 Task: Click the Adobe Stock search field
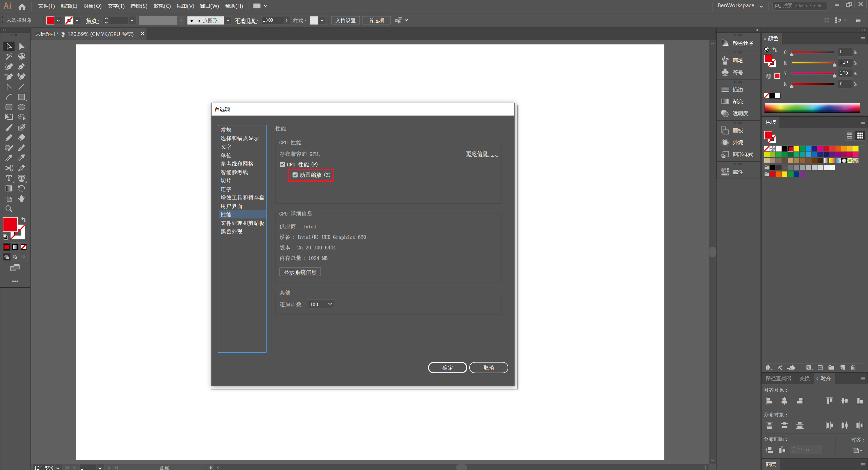click(x=803, y=6)
